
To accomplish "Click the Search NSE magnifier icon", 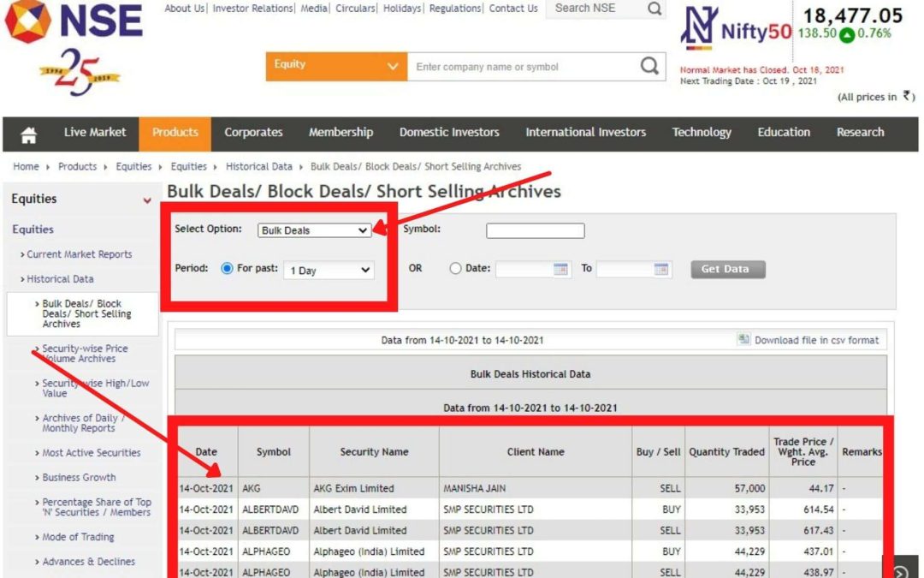I will tap(654, 9).
